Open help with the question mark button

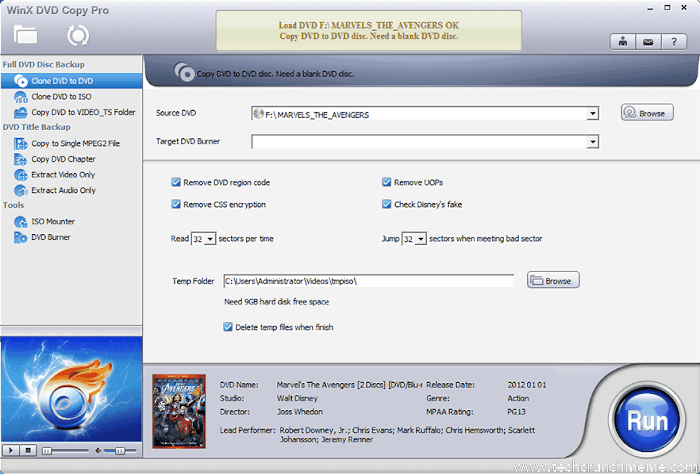point(674,42)
